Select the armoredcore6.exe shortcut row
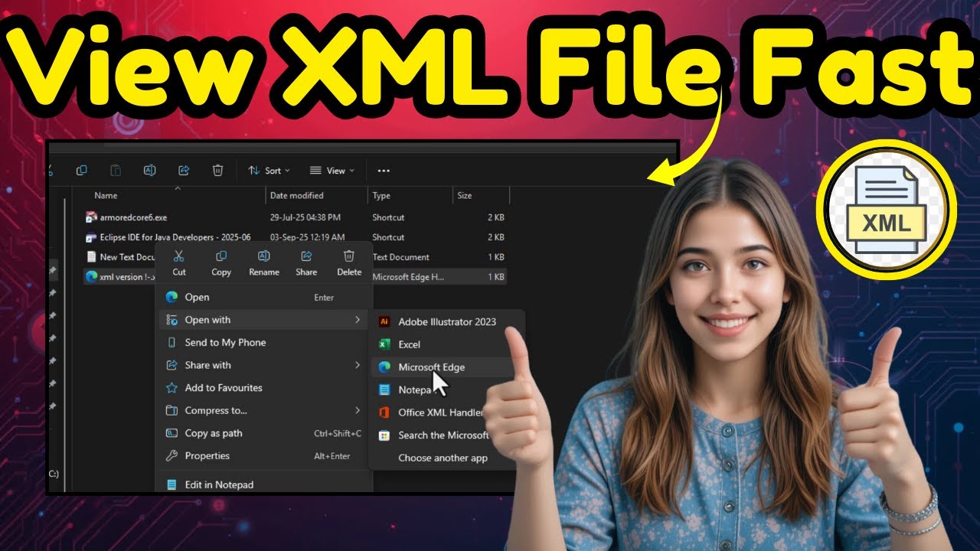 [295, 217]
